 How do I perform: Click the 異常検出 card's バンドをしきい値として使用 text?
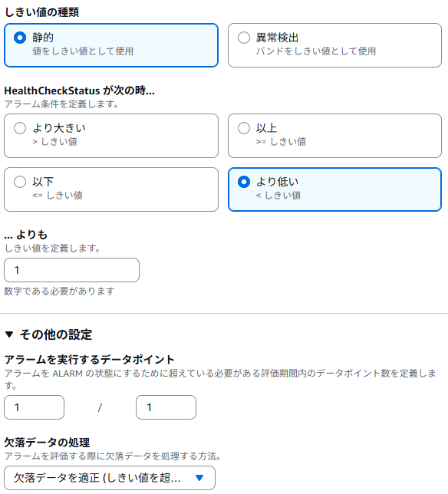pyautogui.click(x=316, y=51)
